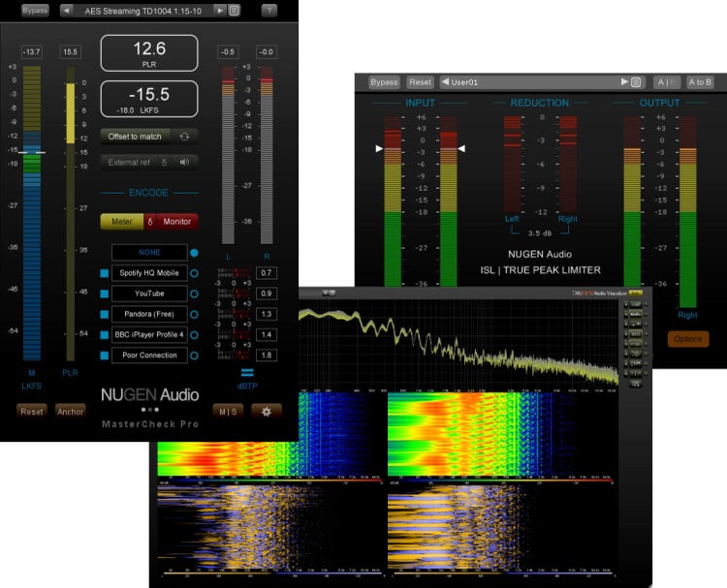Switch to Monitor mode in Encode section
The image size is (727, 588).
176,221
